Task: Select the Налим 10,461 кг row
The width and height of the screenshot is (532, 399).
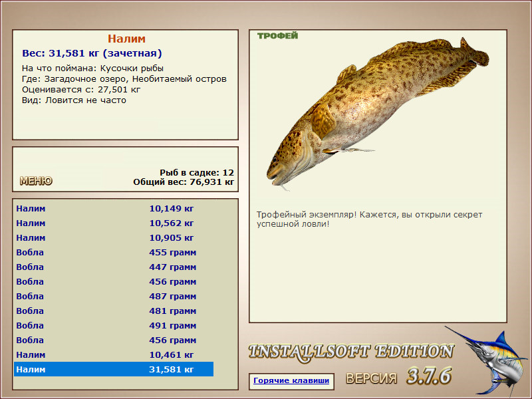Action: point(114,354)
